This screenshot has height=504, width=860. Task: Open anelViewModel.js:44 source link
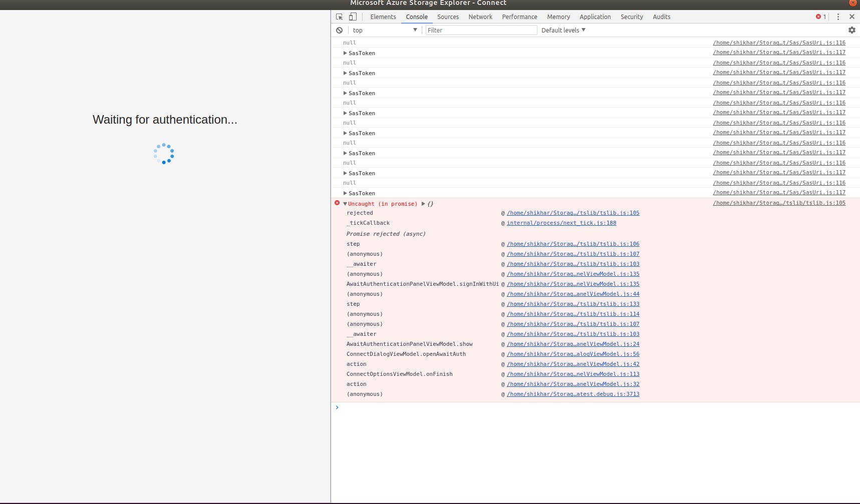pyautogui.click(x=573, y=294)
